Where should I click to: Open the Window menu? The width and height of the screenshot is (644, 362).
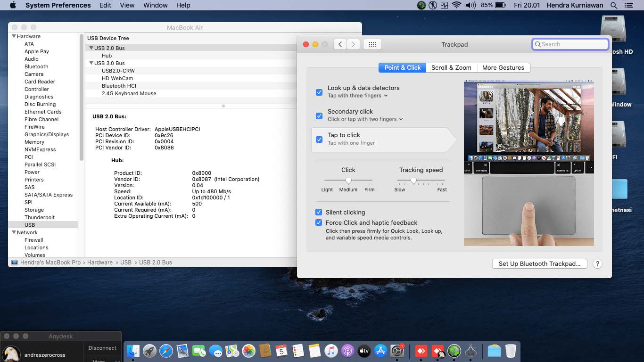pos(156,5)
